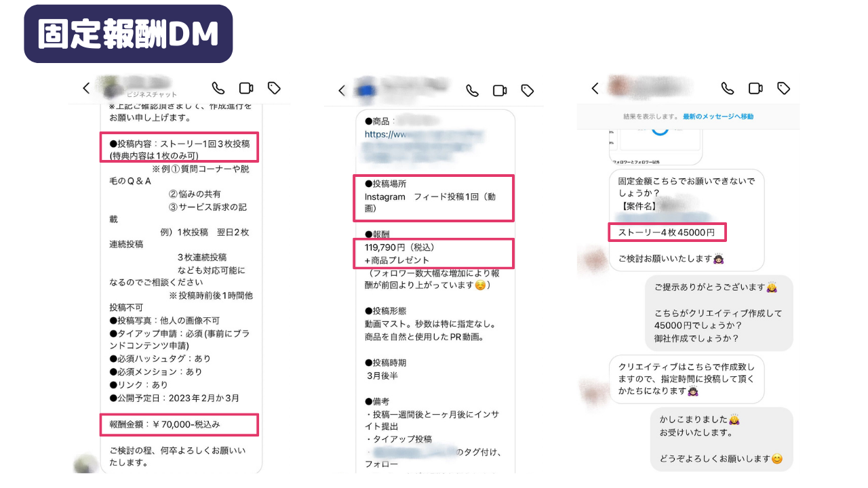Image resolution: width=868 pixels, height=488 pixels.
Task: Start video call in right chat
Action: pos(755,88)
